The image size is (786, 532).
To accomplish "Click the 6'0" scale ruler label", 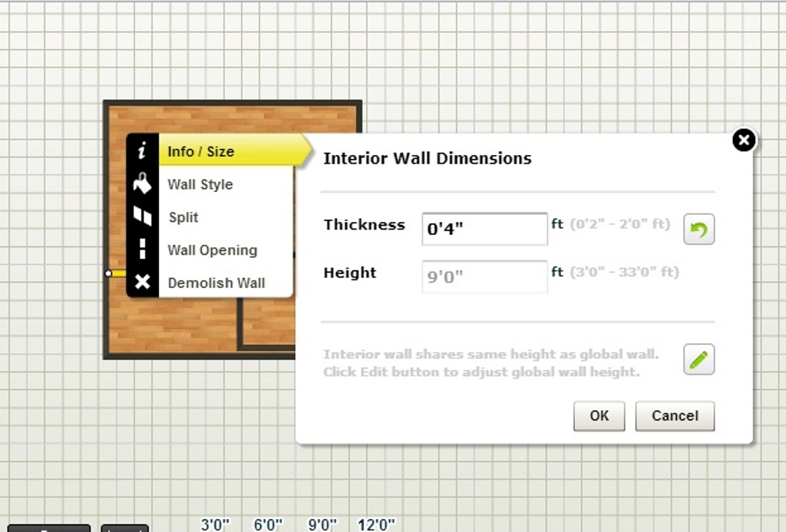I will [268, 524].
